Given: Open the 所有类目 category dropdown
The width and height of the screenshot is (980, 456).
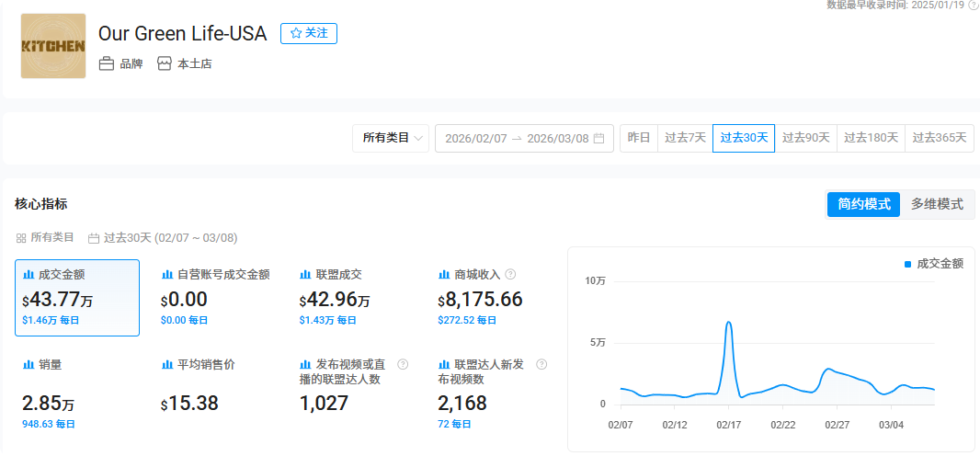Looking at the screenshot, I should pos(391,138).
